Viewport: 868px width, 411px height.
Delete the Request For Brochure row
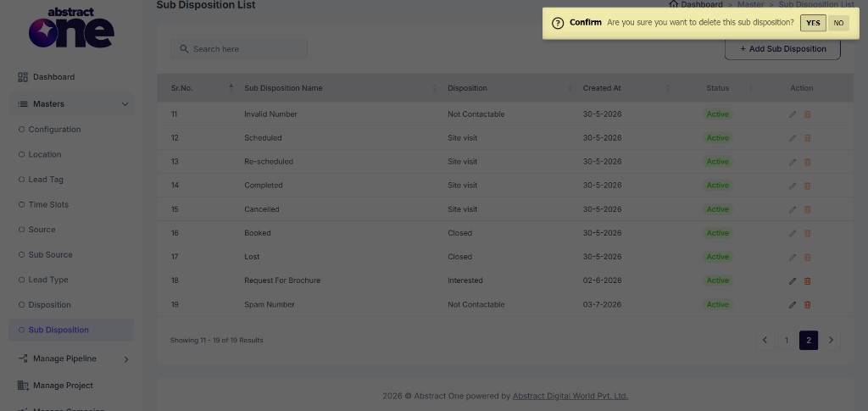(x=807, y=281)
